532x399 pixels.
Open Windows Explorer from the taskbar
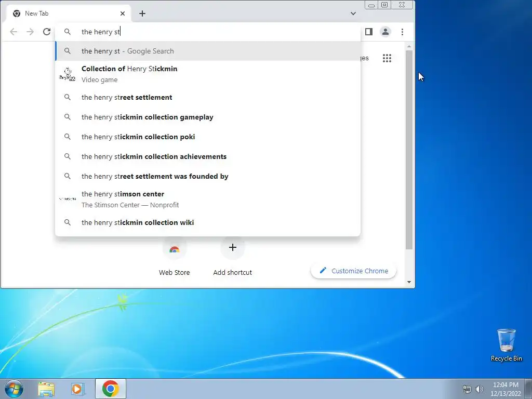(46, 389)
